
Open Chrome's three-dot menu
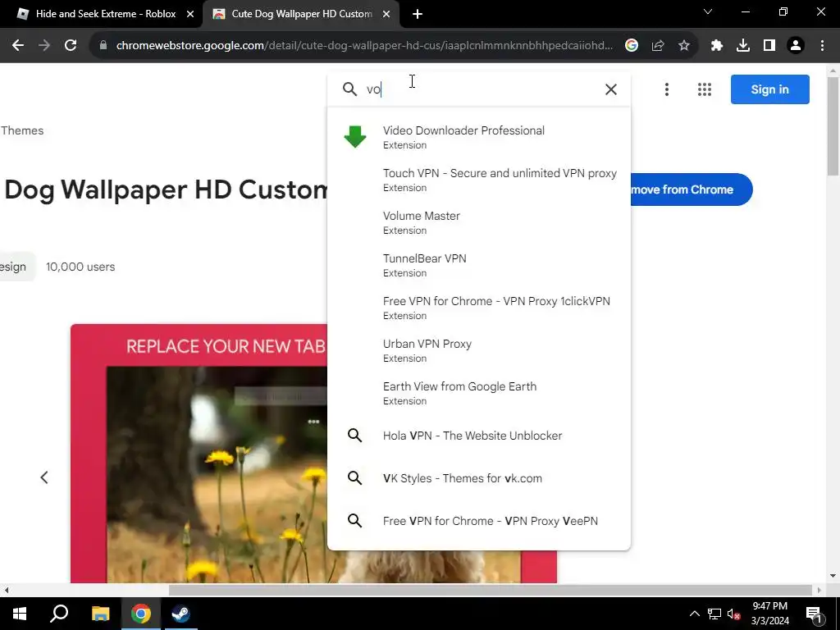pos(822,46)
